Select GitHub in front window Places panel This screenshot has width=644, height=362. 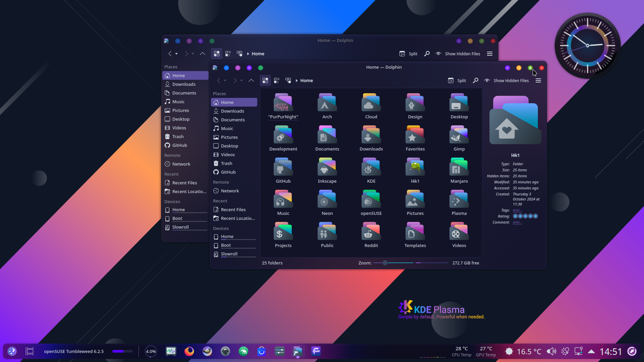(x=234, y=172)
